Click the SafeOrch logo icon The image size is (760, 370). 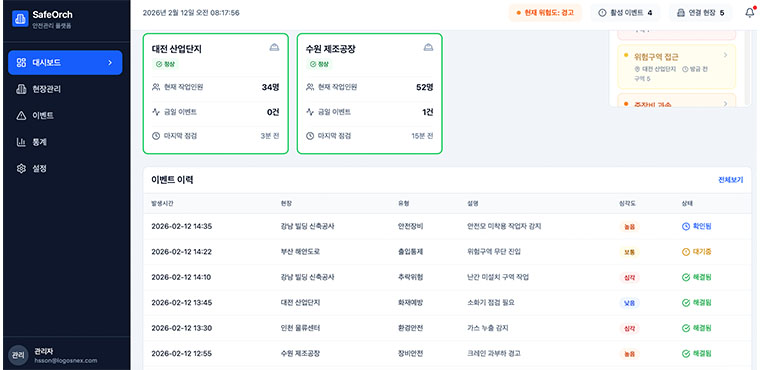tap(20, 18)
